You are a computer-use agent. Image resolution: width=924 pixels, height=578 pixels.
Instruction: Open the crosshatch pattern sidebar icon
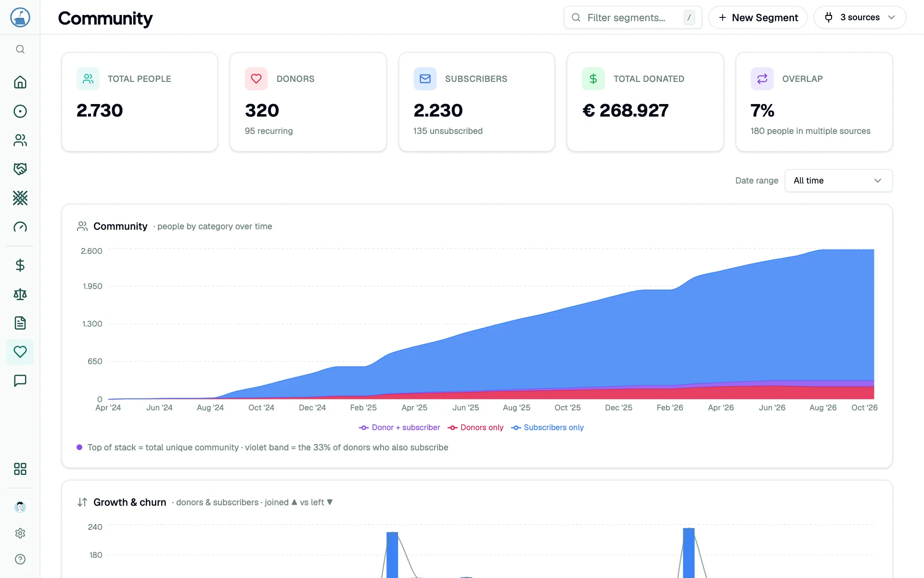point(20,198)
